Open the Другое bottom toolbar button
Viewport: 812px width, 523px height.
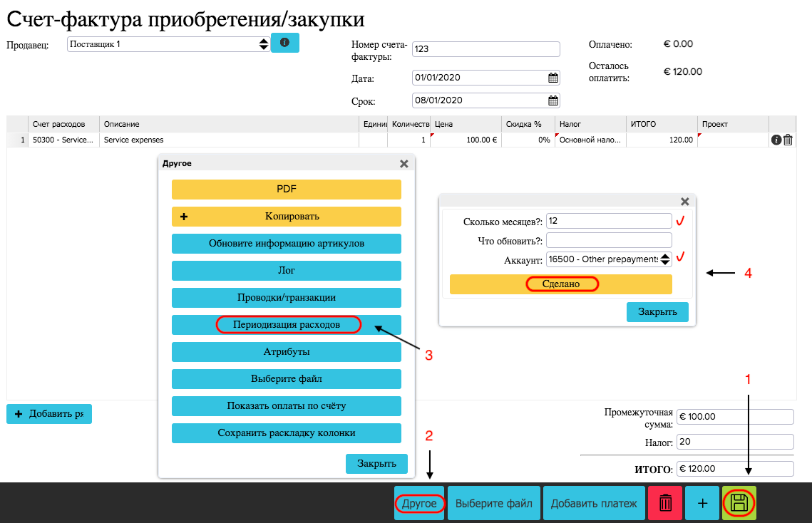(x=420, y=504)
